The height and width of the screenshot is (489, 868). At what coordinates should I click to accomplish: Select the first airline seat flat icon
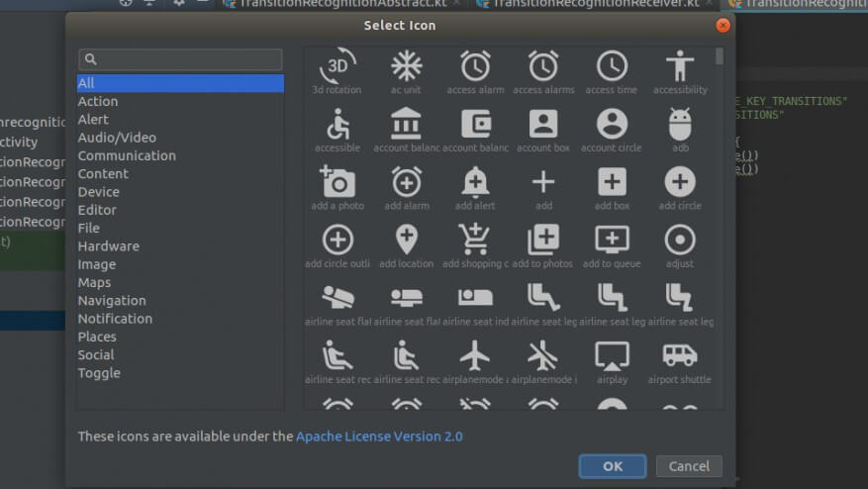coord(338,297)
